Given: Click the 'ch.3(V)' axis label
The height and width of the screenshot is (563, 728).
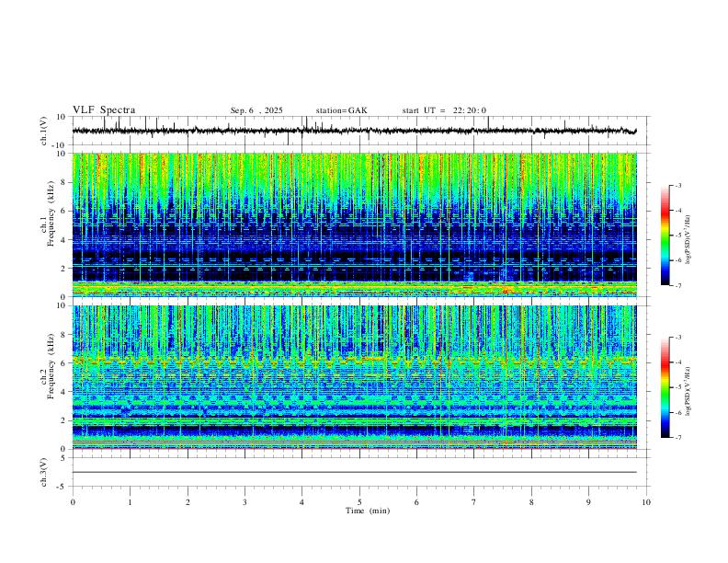Looking at the screenshot, I should (x=43, y=472).
